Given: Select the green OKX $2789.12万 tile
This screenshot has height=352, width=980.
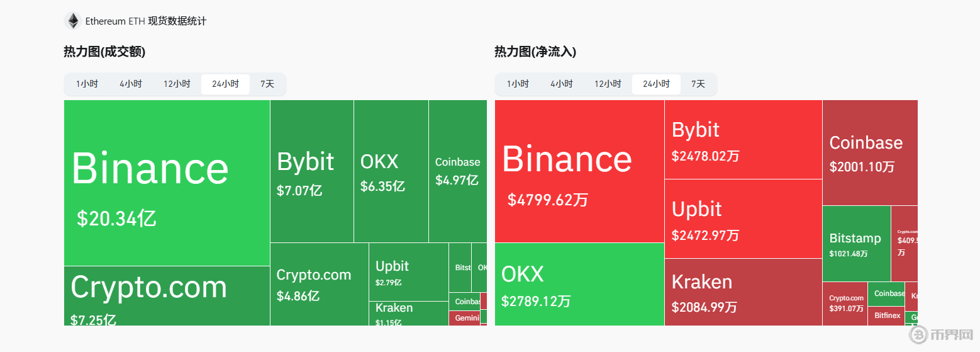Looking at the screenshot, I should tap(579, 284).
